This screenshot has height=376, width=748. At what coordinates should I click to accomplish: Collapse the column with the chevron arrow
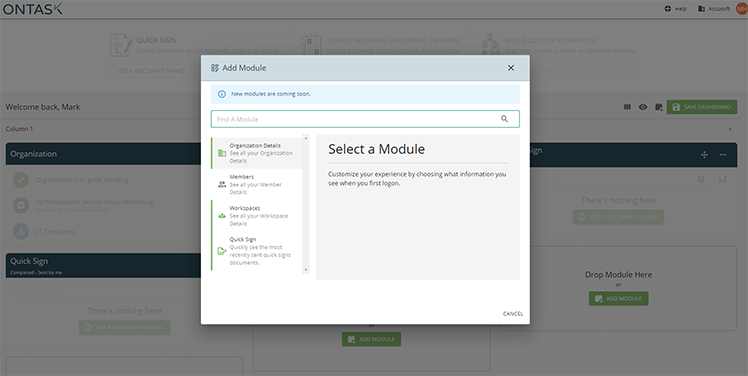click(x=730, y=129)
